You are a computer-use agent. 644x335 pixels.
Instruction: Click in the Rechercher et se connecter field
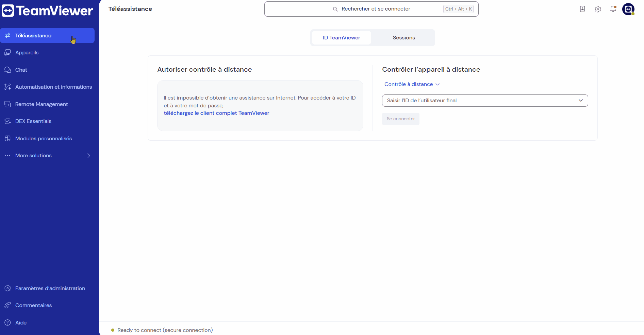point(371,9)
